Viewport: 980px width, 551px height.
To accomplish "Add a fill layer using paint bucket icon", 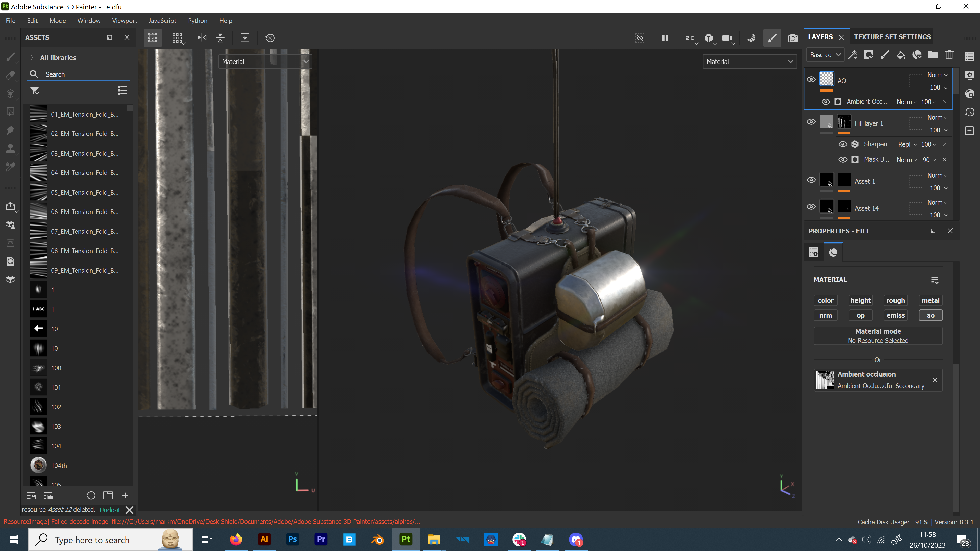I will [900, 55].
